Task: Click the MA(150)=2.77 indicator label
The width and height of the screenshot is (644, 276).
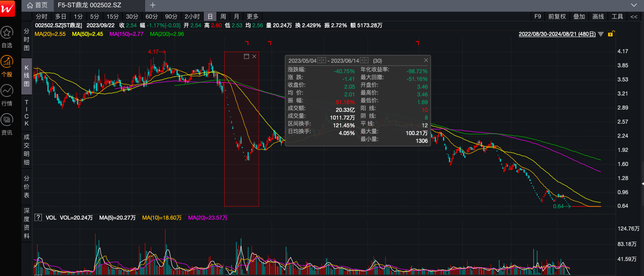Action: 127,34
